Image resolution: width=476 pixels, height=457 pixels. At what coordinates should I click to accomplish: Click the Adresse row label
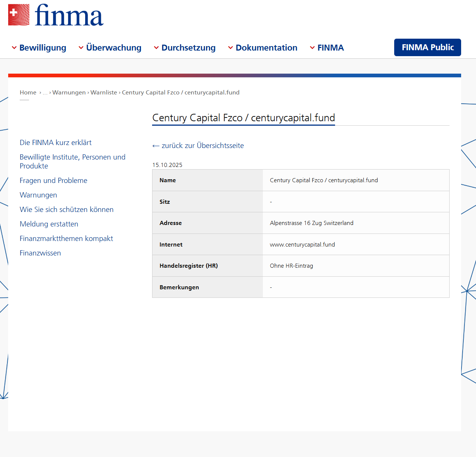click(171, 223)
